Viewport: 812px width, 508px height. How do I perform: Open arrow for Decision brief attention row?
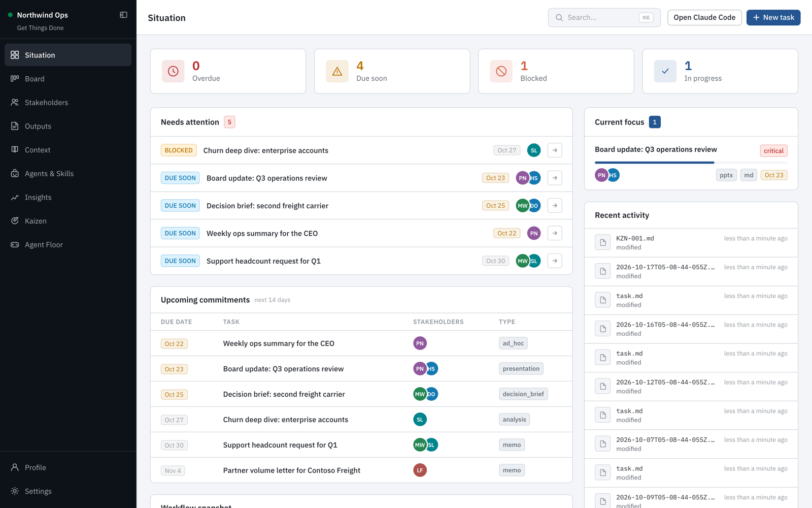[x=555, y=206]
